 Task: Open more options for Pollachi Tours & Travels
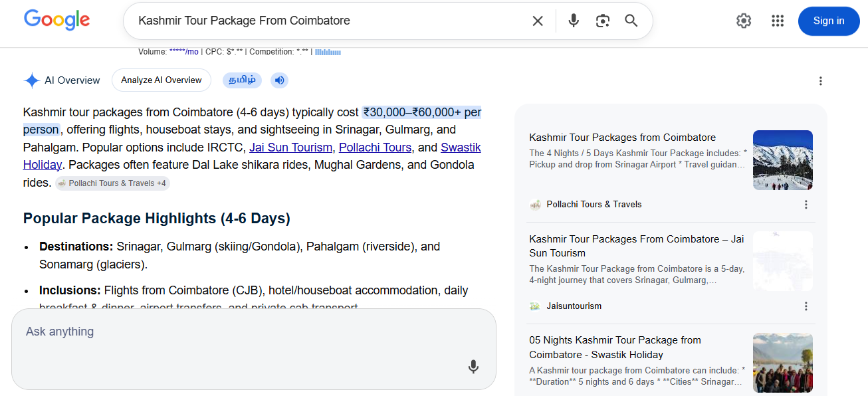(x=806, y=205)
